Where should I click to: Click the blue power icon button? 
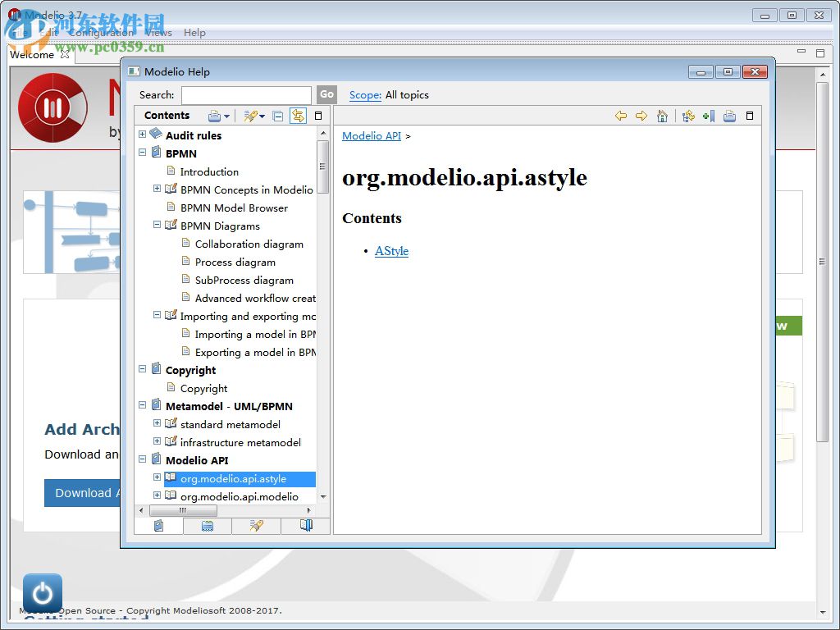click(x=43, y=593)
